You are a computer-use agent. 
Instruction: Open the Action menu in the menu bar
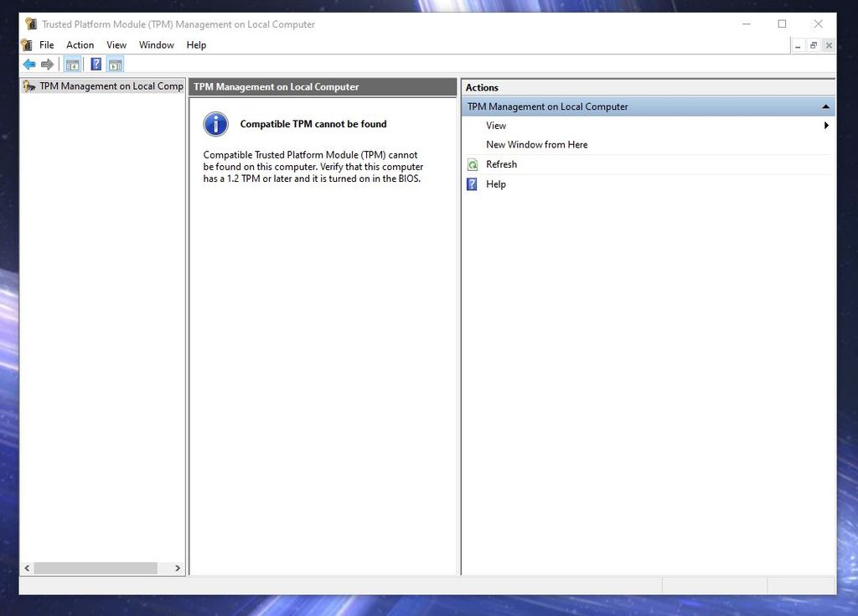click(x=80, y=44)
